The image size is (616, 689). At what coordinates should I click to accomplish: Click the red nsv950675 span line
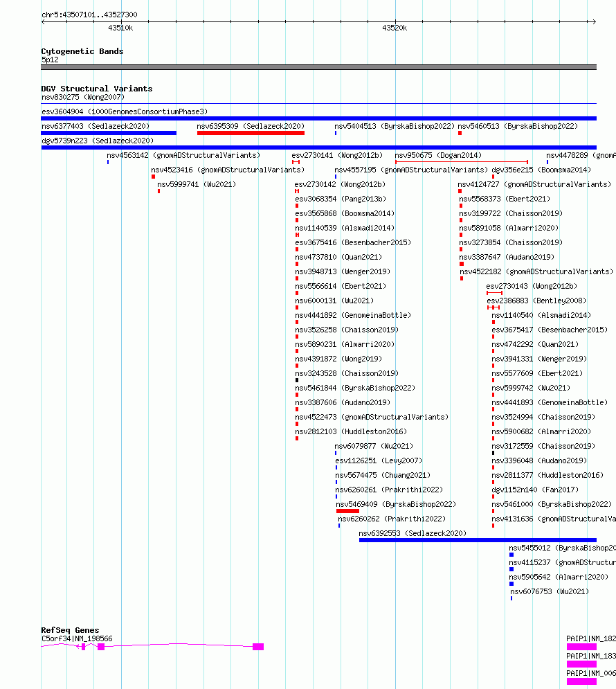(462, 162)
